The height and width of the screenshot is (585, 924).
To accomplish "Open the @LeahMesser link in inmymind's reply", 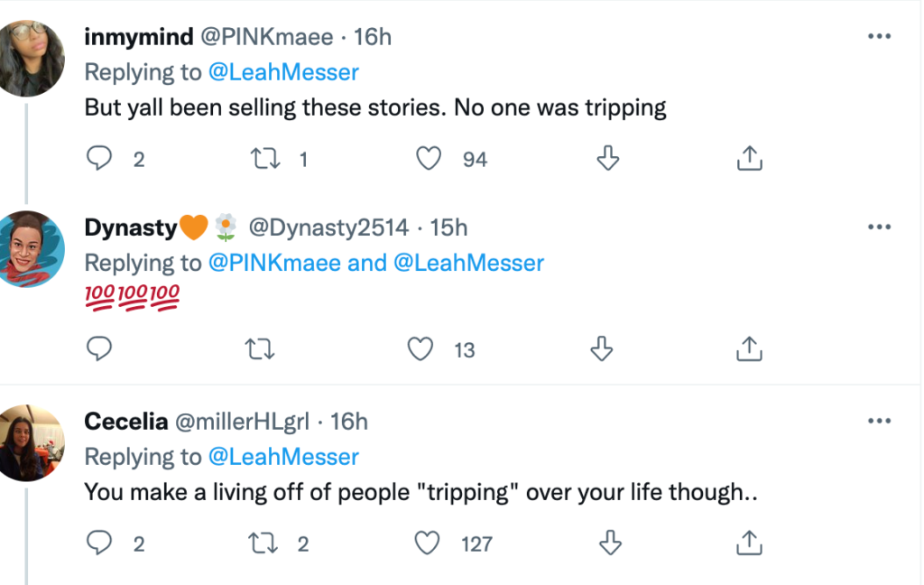I will pos(283,72).
